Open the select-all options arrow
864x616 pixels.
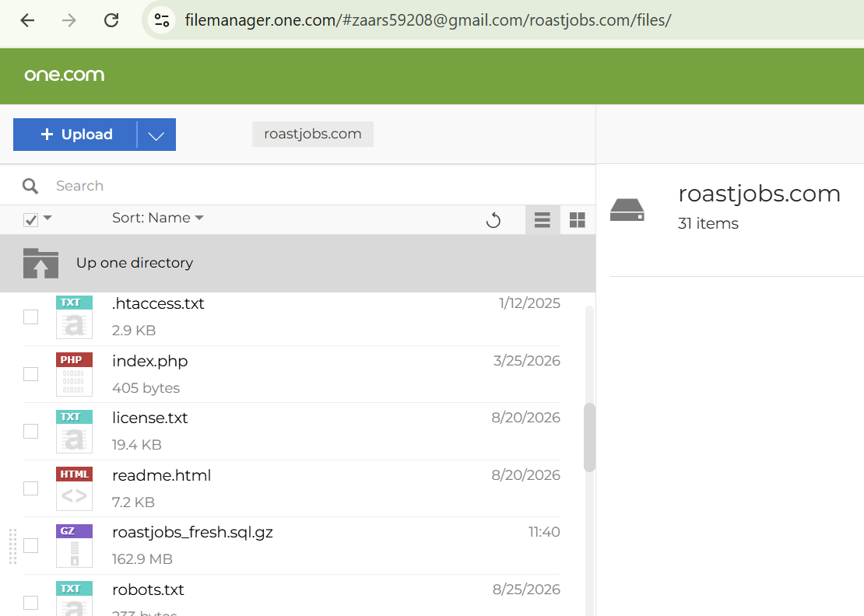(x=47, y=218)
